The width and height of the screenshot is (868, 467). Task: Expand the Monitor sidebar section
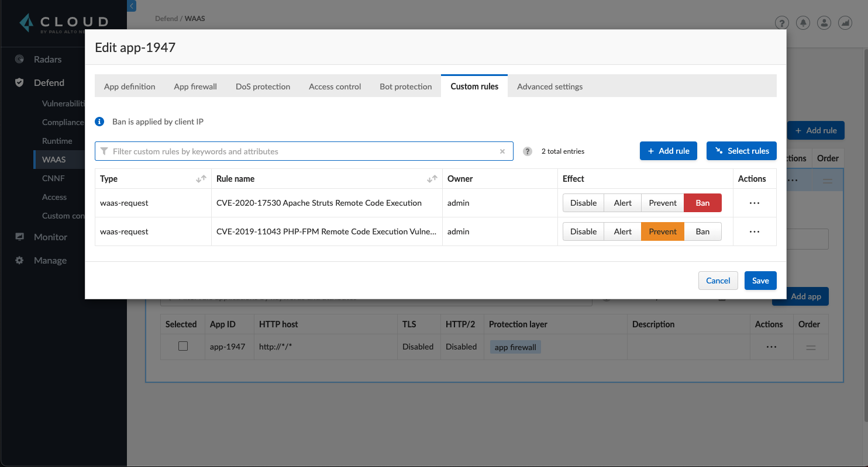pos(50,237)
